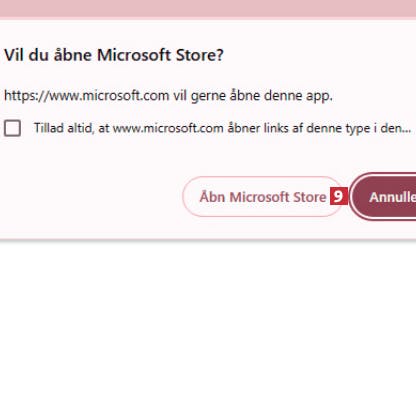The image size is (416, 396).
Task: Click 'vil gerne åbne denne app' message
Action: point(252,96)
